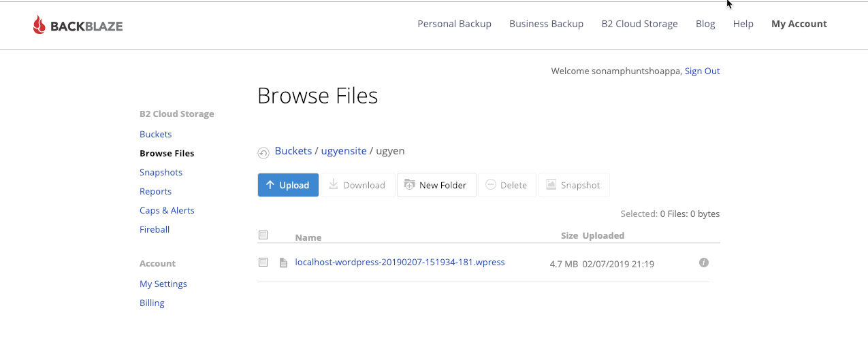868x338 pixels.
Task: Select Browse Files in the sidebar
Action: (167, 153)
